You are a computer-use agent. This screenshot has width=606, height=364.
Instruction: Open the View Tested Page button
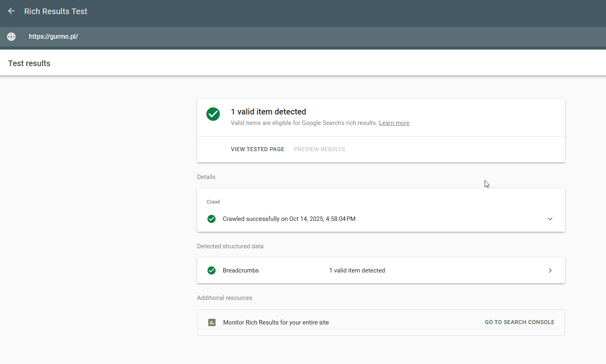[258, 149]
